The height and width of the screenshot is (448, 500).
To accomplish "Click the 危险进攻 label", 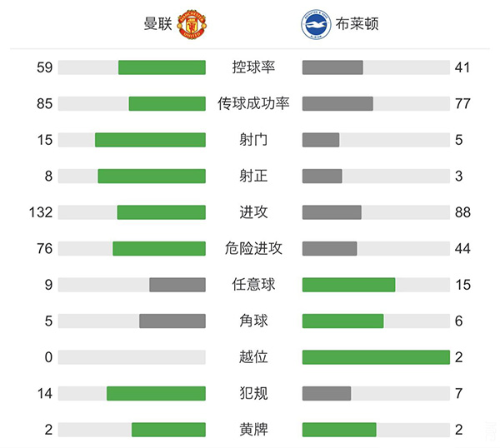I will point(253,248).
